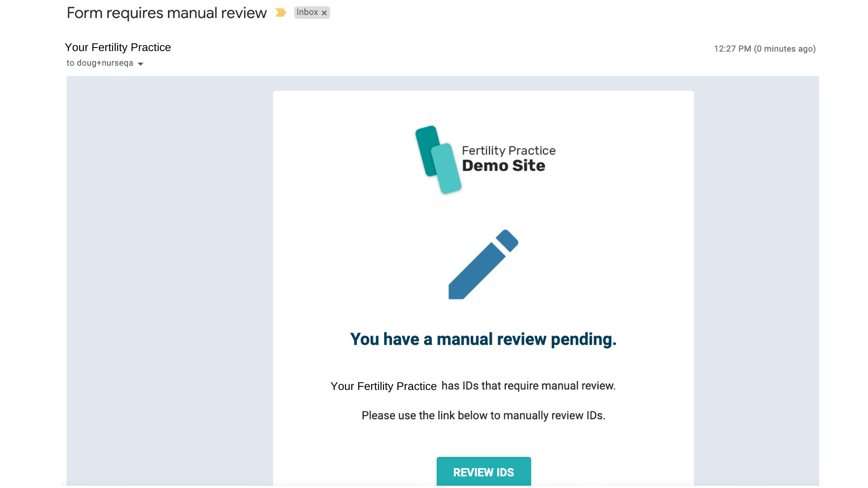Image resolution: width=868 pixels, height=488 pixels.
Task: Click '(0 minutes ago)' beside the time
Action: point(784,49)
